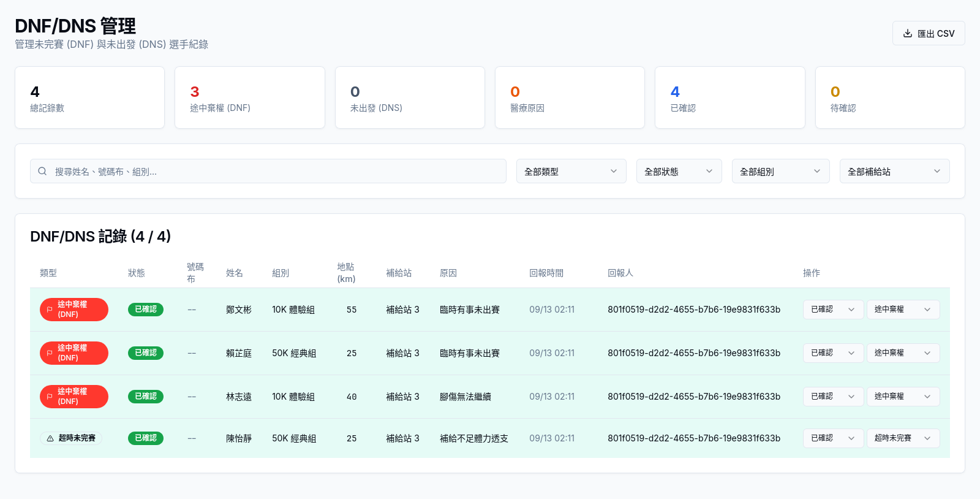The image size is (980, 499).
Task: Click 超時未完賽 badge for 陳怡靜
Action: (71, 438)
